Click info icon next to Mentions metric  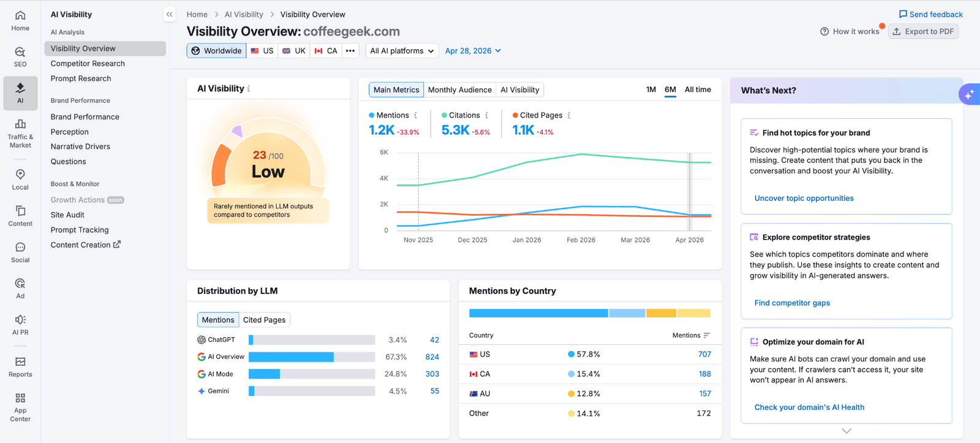point(416,115)
